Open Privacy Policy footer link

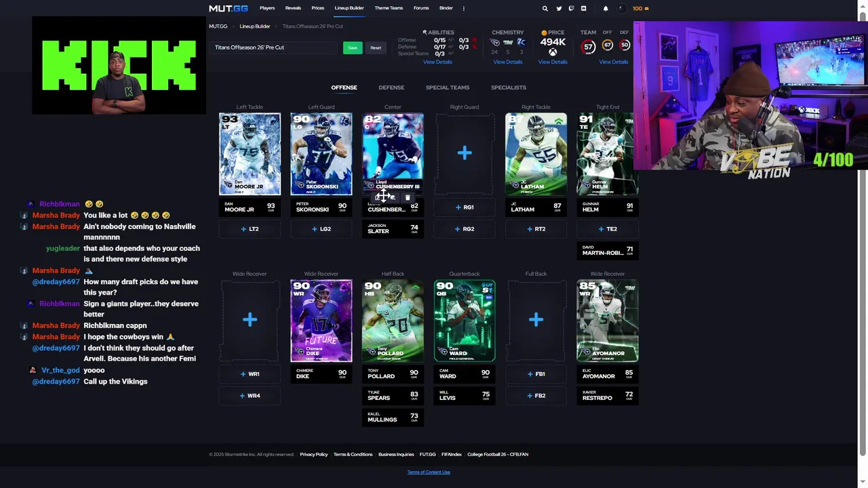[x=314, y=455]
